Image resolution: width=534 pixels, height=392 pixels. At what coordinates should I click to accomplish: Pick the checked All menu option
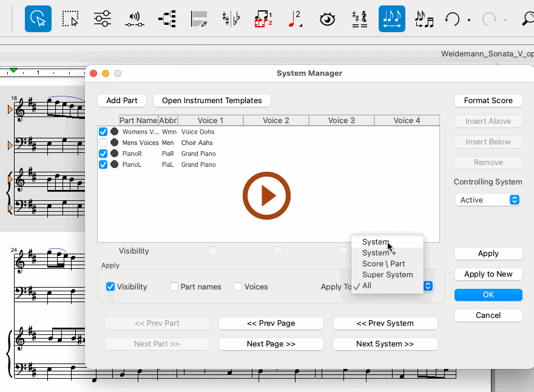point(387,285)
